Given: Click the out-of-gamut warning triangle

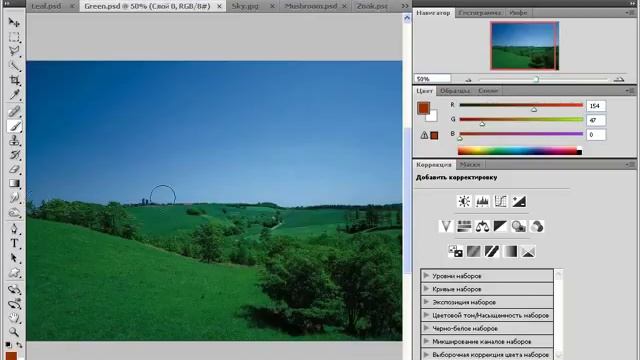Looking at the screenshot, I should pyautogui.click(x=424, y=135).
